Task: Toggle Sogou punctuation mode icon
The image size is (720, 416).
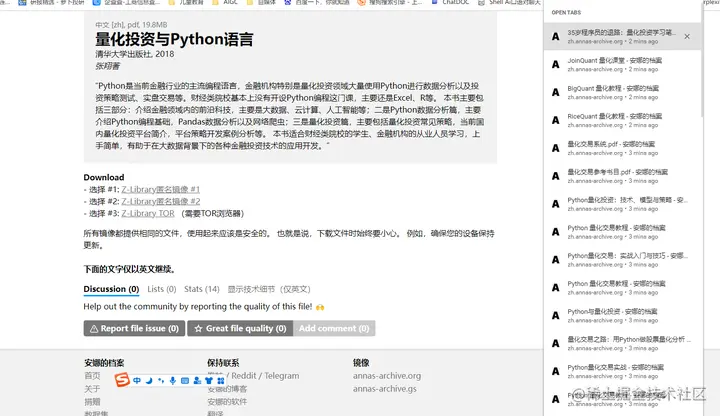Action: click(161, 381)
